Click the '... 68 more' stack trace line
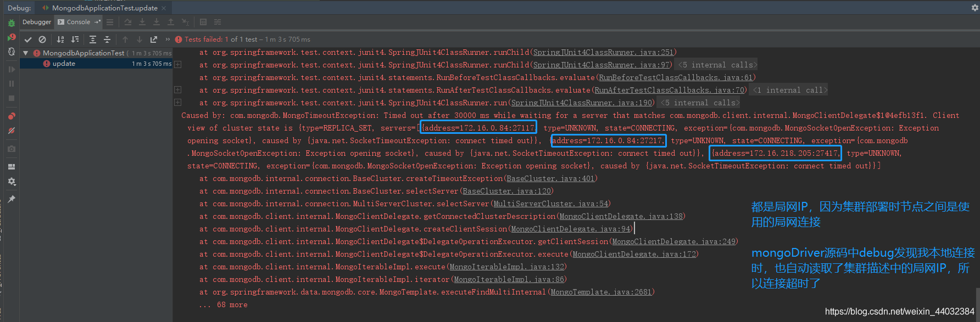The image size is (980, 322). (223, 305)
